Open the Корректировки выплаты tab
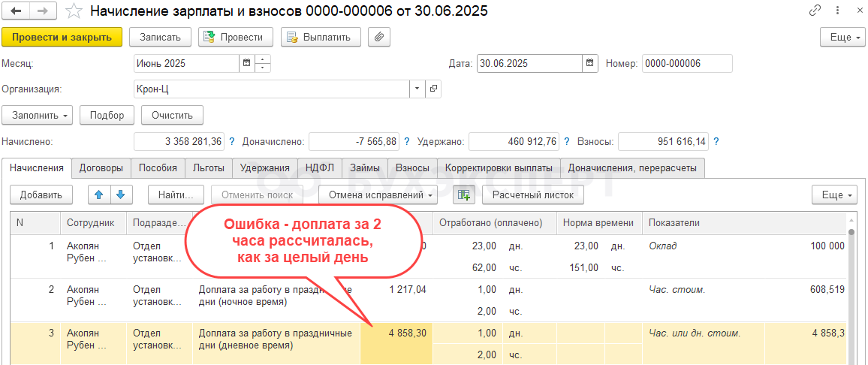The image size is (868, 365). (499, 167)
